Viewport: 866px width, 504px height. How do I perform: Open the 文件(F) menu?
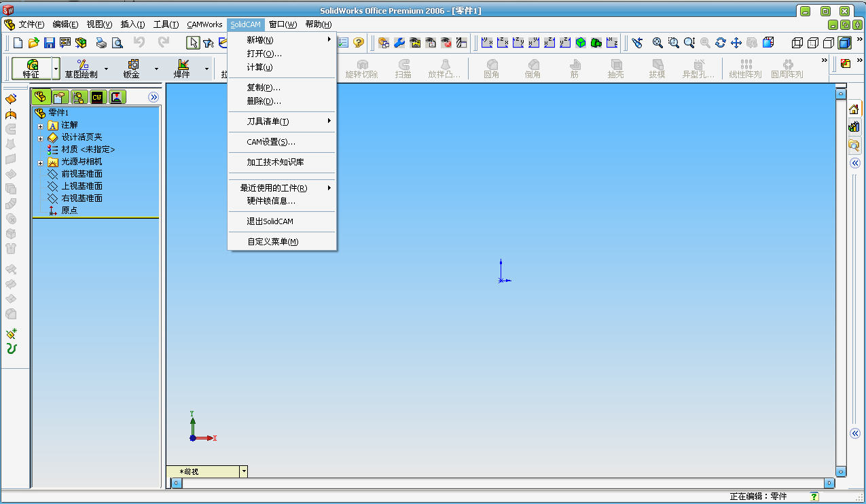pyautogui.click(x=31, y=24)
